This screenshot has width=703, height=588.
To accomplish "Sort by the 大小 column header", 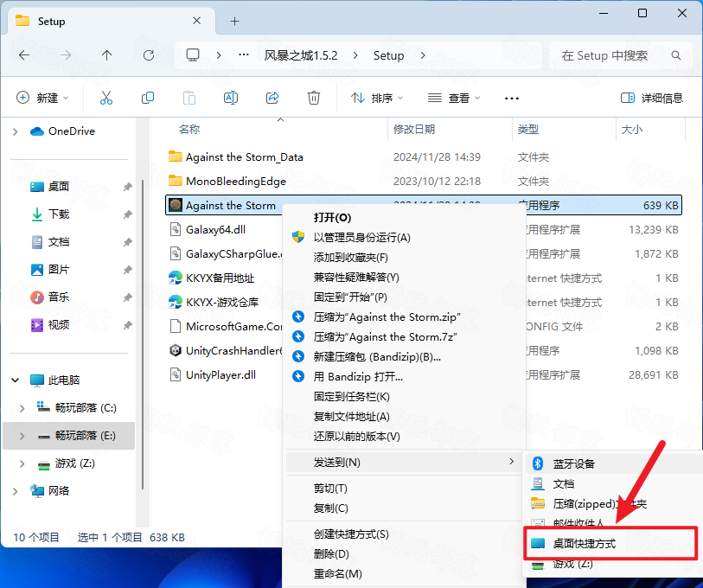I will 632,130.
